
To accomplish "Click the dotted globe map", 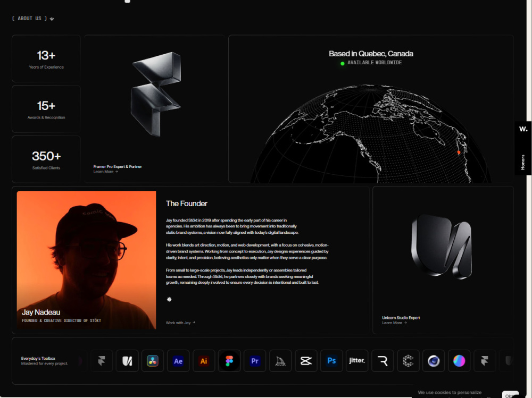I will (x=371, y=134).
